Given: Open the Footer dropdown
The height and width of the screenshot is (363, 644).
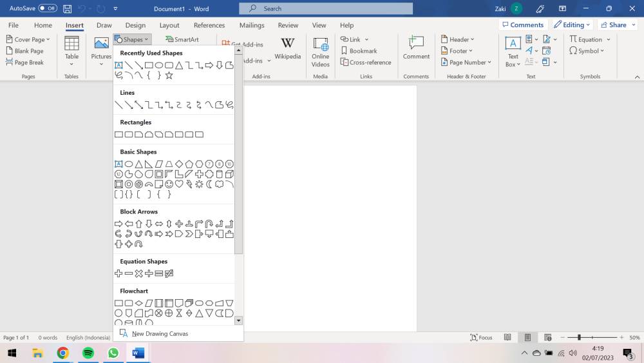Looking at the screenshot, I should click(457, 51).
